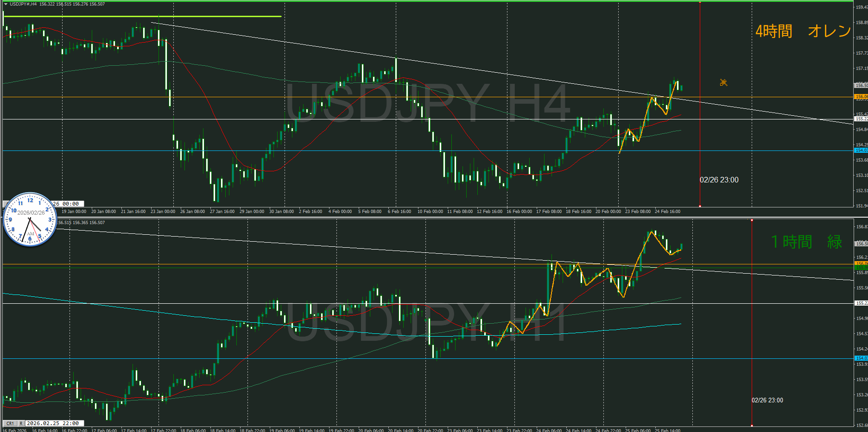868x432 pixels.
Task: Click the white 155.22 price tag on H1 axis
Action: coord(861,303)
